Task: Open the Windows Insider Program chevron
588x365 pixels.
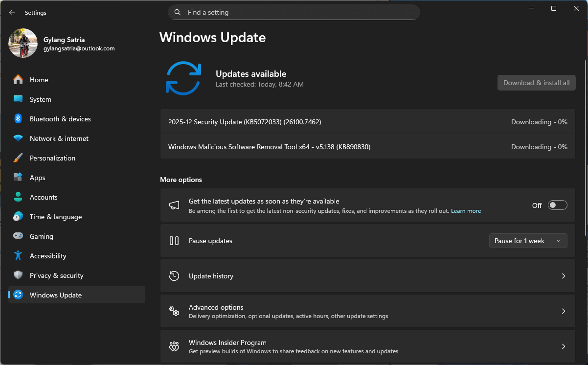Action: pyautogui.click(x=563, y=346)
